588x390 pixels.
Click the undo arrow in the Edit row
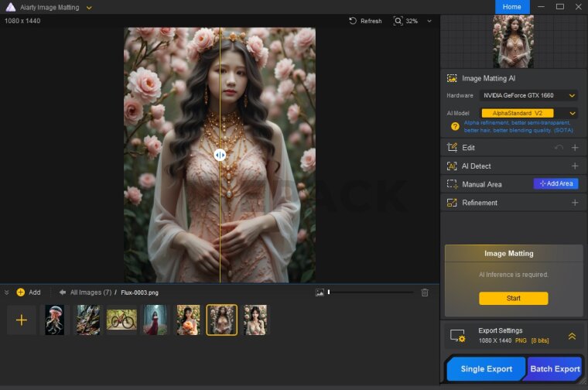click(x=559, y=147)
